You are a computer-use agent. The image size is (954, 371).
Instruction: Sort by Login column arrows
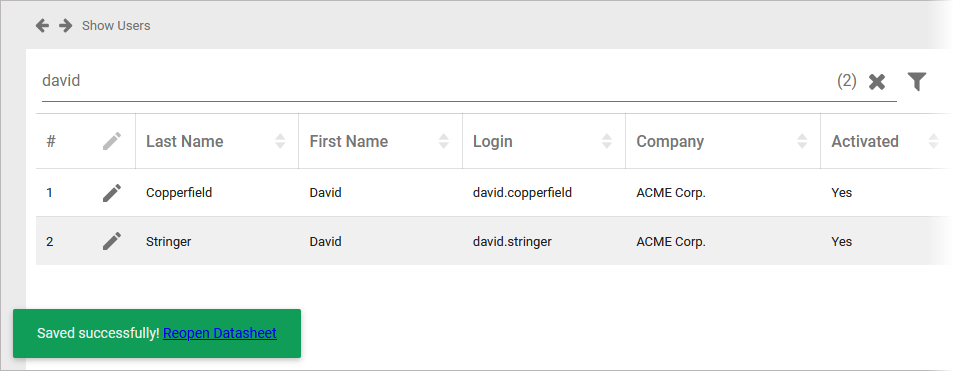(x=607, y=141)
